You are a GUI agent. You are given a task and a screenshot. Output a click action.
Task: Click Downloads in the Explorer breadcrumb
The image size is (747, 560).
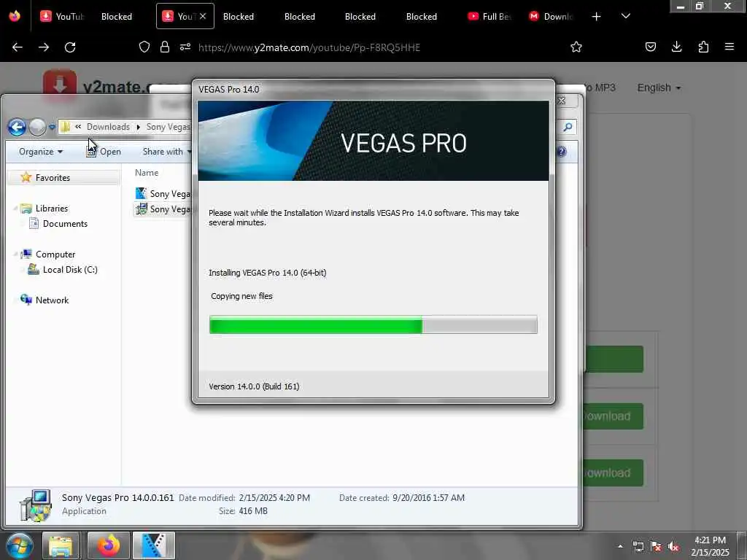coord(108,127)
